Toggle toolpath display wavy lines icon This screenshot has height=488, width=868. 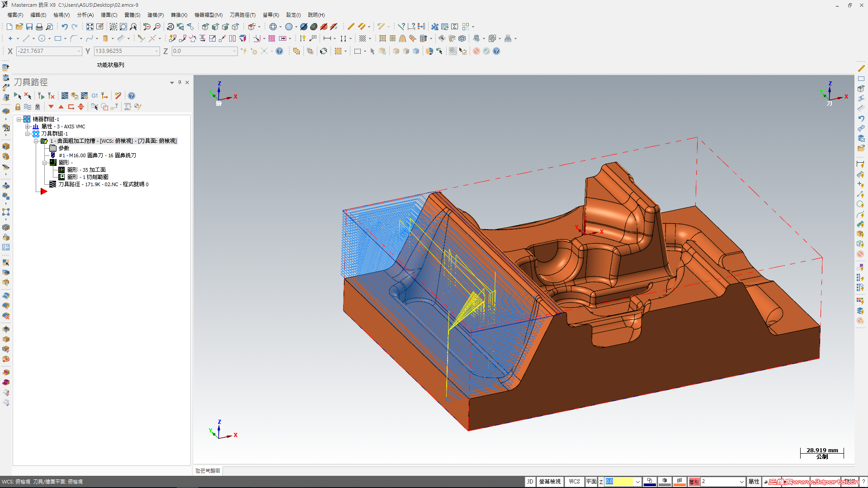click(28, 107)
